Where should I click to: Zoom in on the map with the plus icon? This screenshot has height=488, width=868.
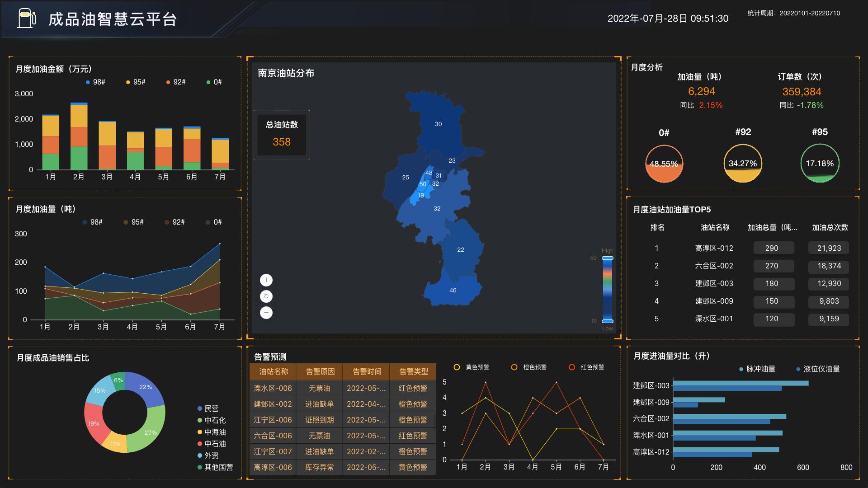pyautogui.click(x=266, y=280)
